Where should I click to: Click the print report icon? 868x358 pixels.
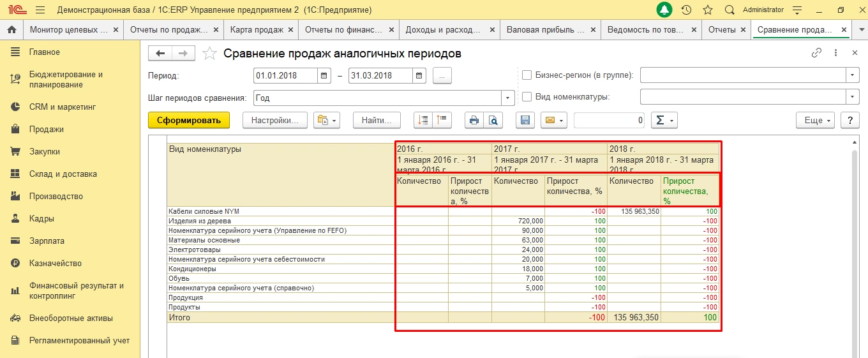(x=474, y=120)
